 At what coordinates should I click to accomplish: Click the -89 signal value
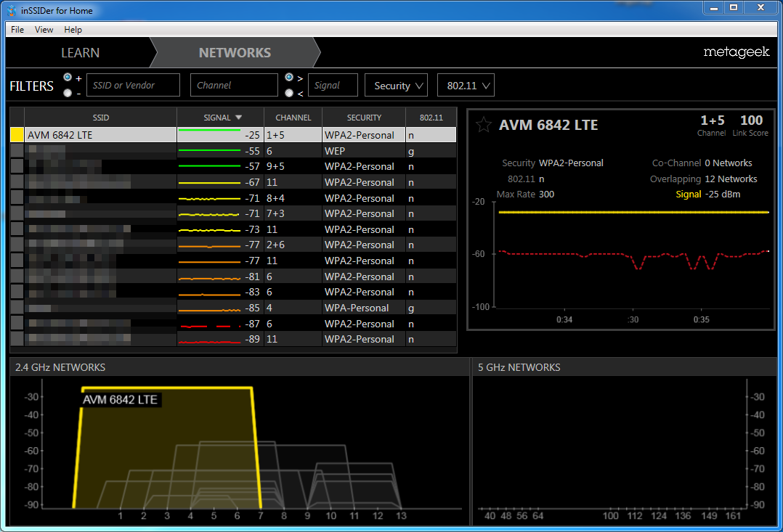252,340
